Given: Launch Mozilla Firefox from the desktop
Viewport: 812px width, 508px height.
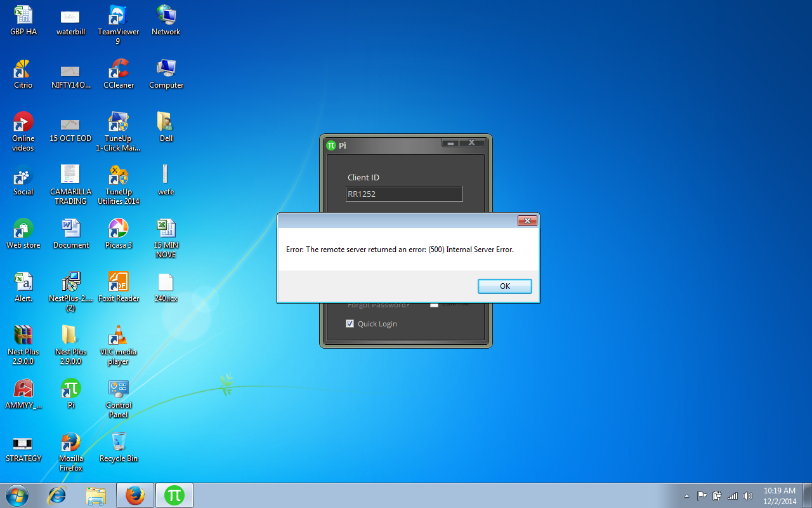Looking at the screenshot, I should click(70, 452).
